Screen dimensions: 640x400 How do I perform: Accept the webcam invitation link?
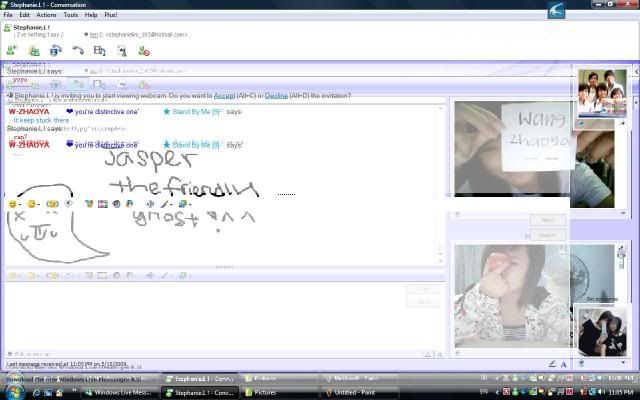[x=224, y=96]
